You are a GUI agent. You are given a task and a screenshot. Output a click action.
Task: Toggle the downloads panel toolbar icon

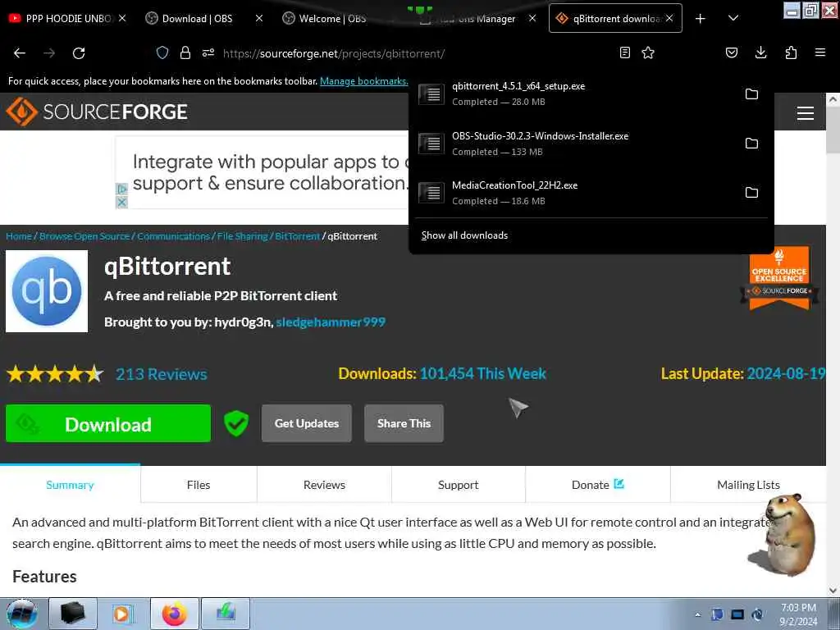(x=760, y=52)
